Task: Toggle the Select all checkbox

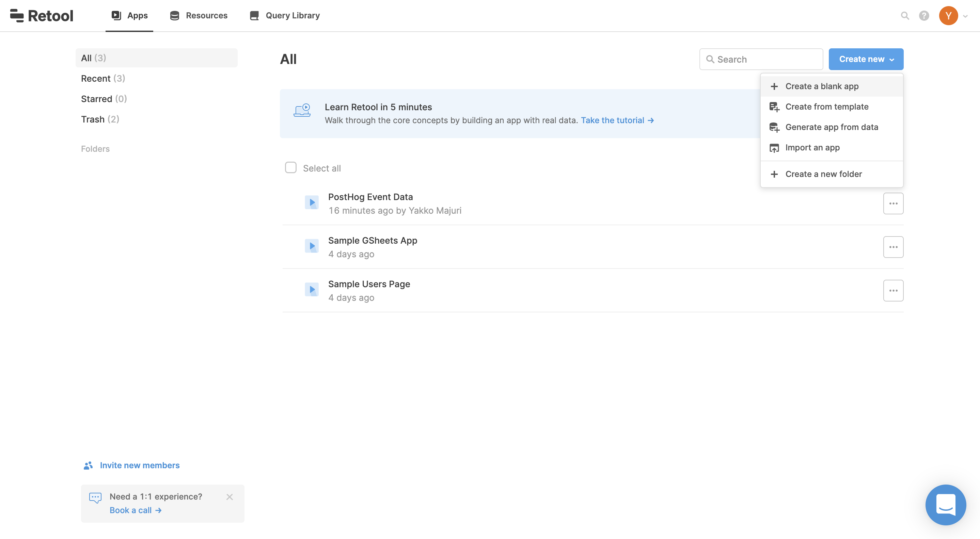Action: point(291,168)
